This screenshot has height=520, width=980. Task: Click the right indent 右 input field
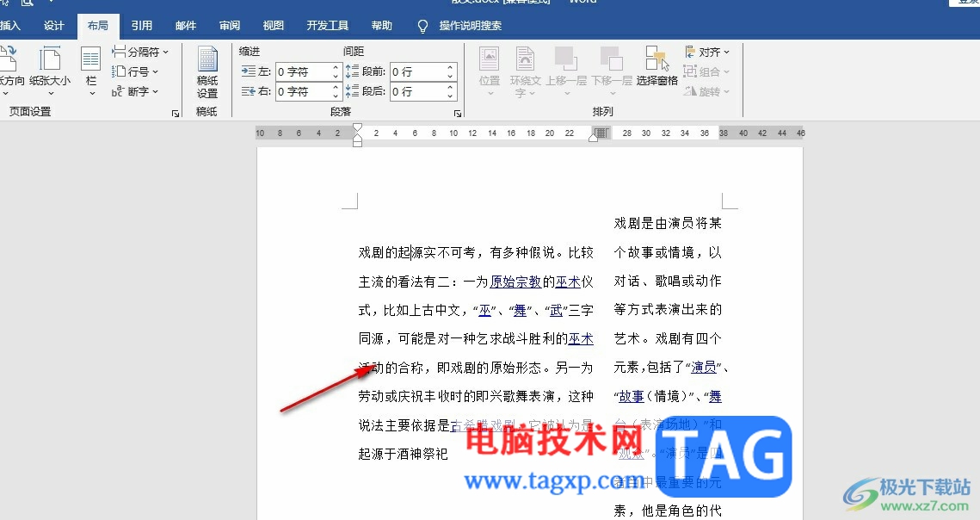(303, 91)
